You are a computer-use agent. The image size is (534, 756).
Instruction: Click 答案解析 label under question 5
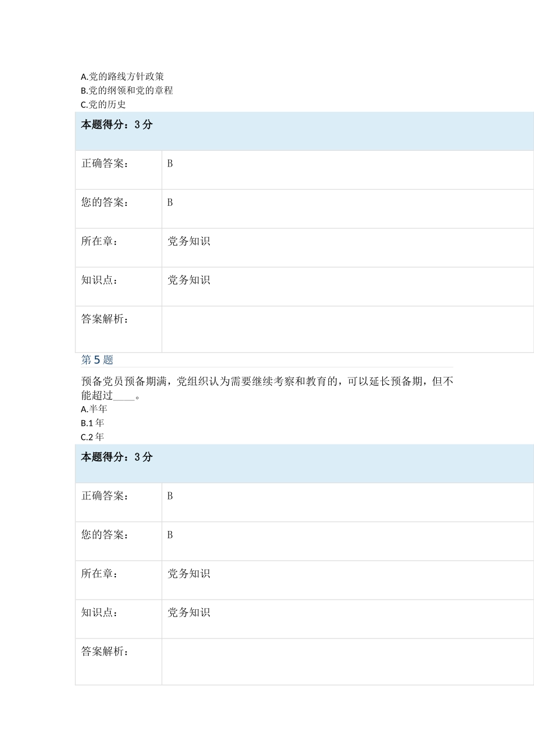pyautogui.click(x=105, y=651)
